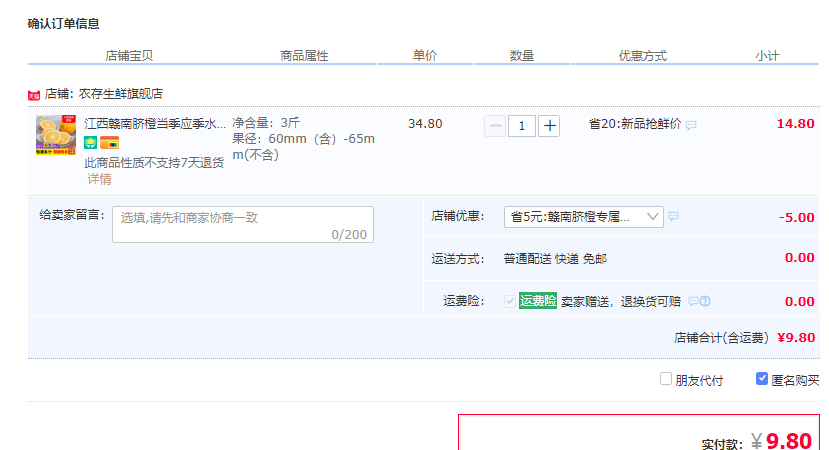This screenshot has width=829, height=450.
Task: Click the 普通配送 快递 免邮 shipping text
Action: 555,259
